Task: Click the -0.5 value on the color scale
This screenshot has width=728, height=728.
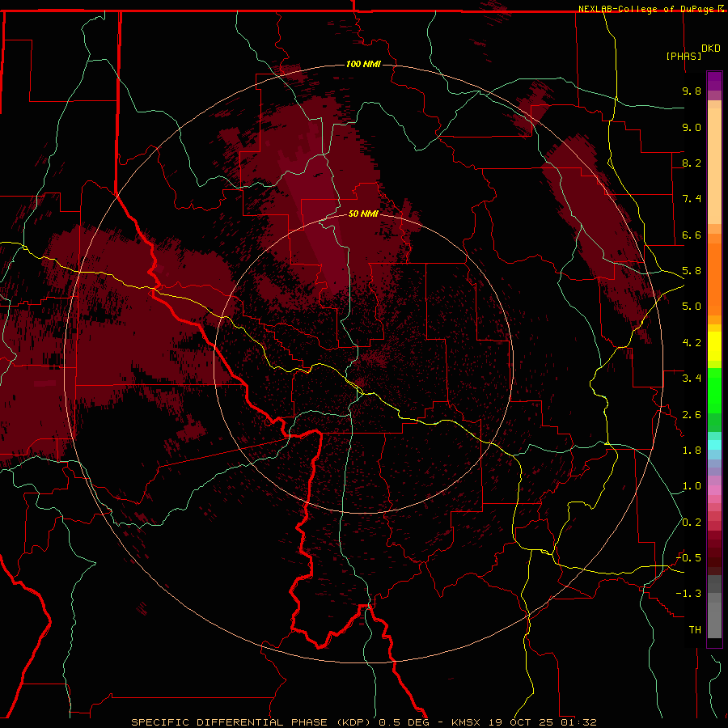Action: (688, 558)
